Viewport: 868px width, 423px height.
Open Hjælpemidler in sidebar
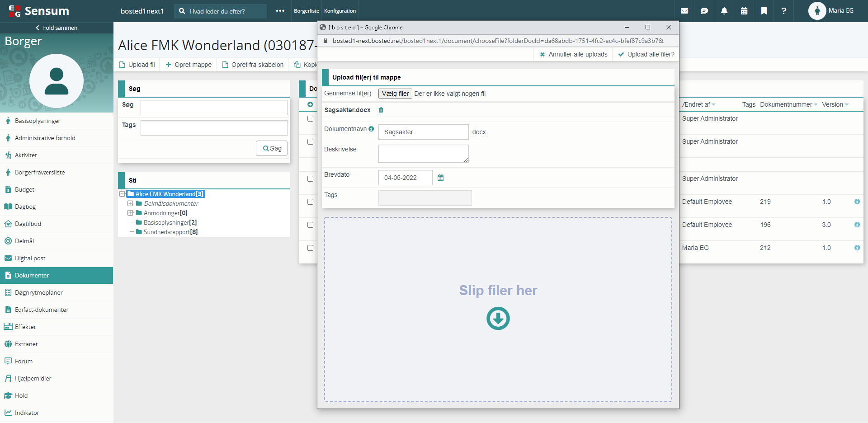(x=57, y=378)
